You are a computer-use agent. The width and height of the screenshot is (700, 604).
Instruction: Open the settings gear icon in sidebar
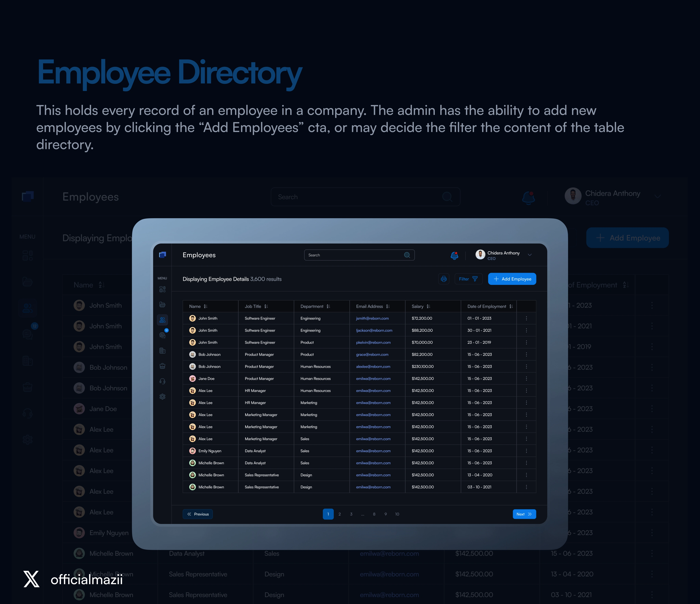pyautogui.click(x=162, y=396)
